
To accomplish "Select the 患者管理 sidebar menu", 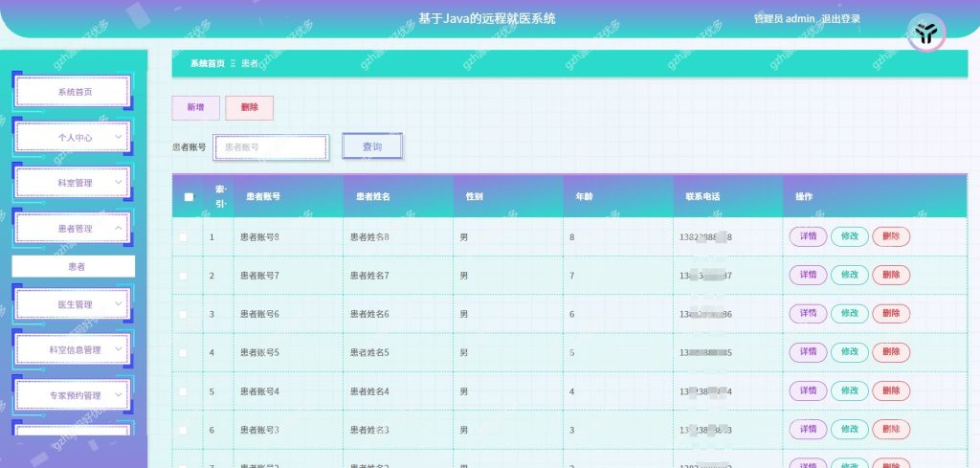I will [73, 228].
